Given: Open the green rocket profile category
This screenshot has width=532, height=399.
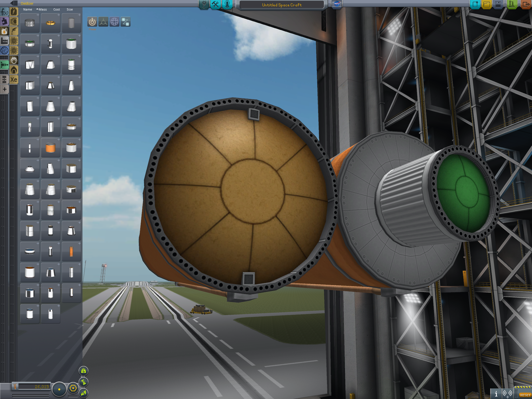Looking at the screenshot, I should tap(4, 65).
